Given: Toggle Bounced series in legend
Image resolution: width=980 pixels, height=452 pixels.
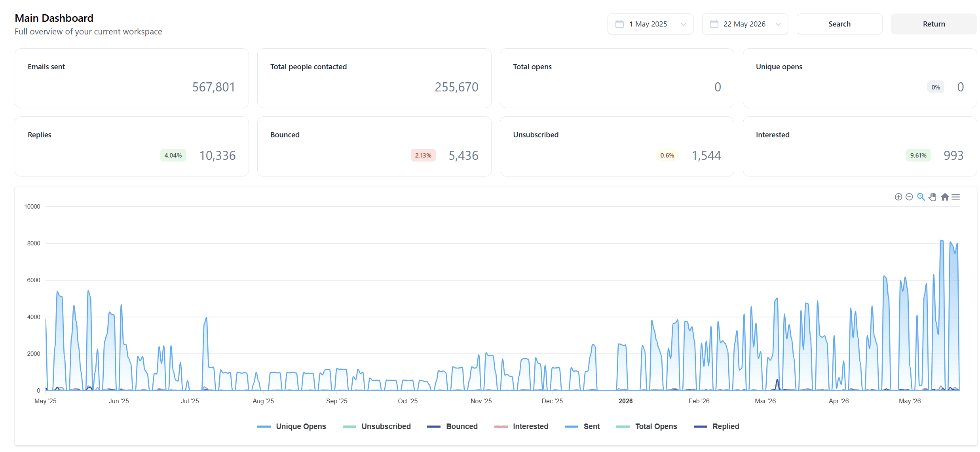Looking at the screenshot, I should (452, 426).
